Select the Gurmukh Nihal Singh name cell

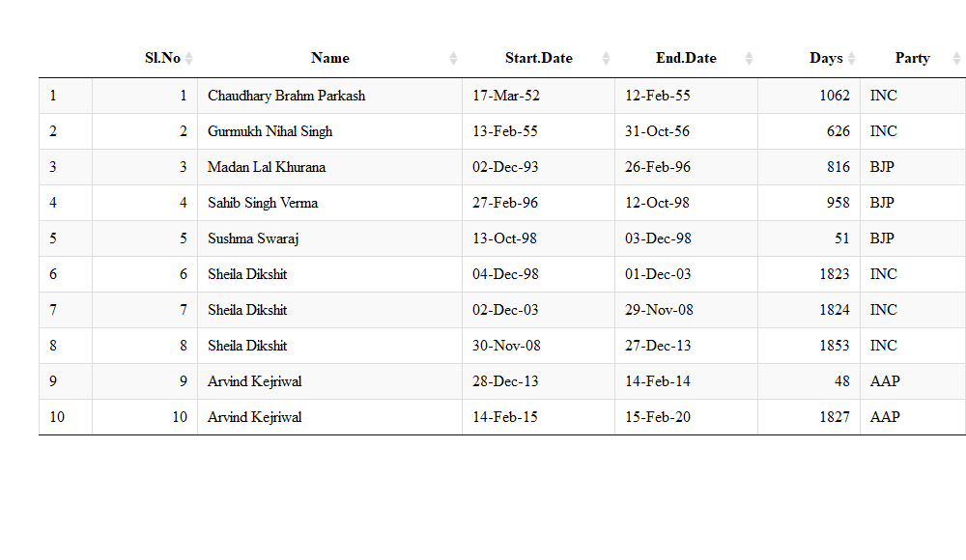[269, 131]
